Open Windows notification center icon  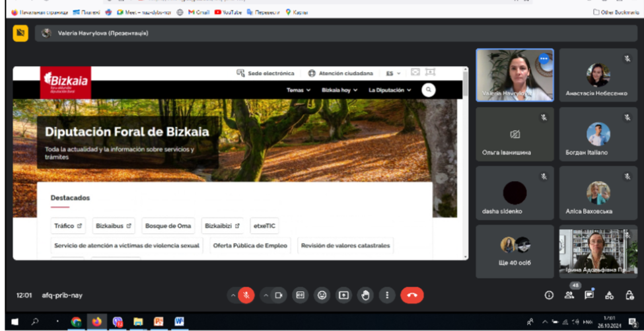pos(632,322)
